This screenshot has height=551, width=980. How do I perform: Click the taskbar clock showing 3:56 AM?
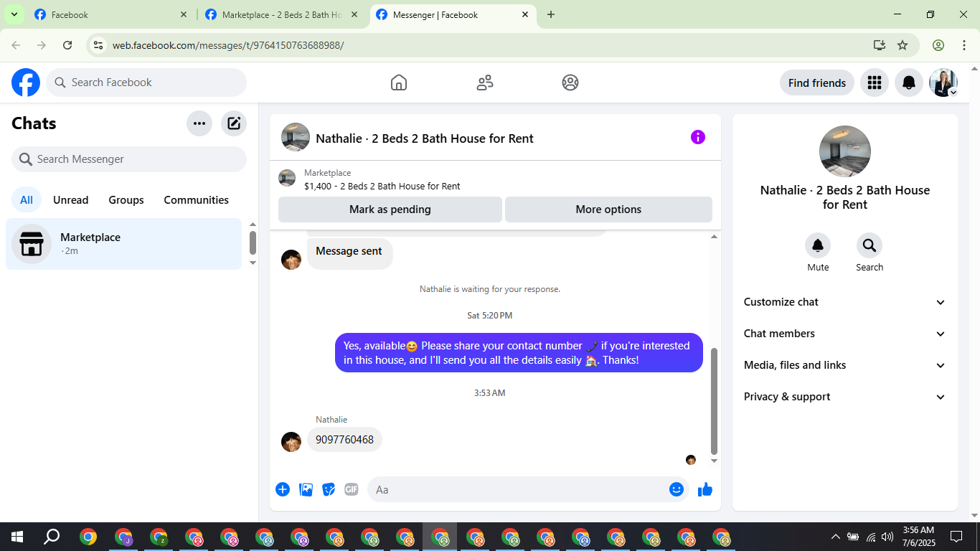(918, 537)
